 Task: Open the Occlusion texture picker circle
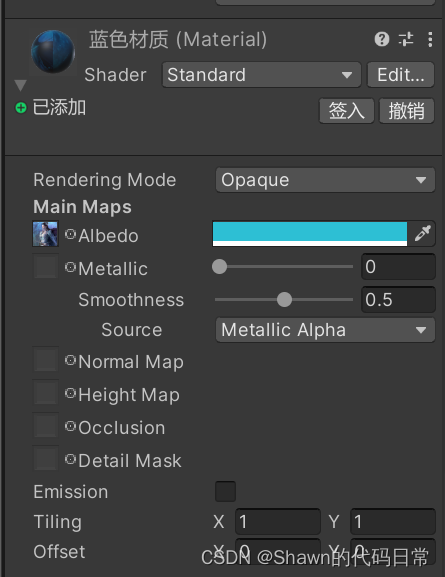70,426
